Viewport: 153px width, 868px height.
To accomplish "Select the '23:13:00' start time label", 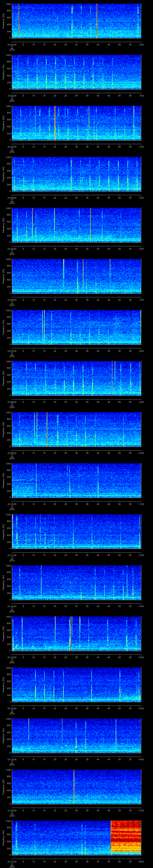I will pyautogui.click(x=12, y=657).
